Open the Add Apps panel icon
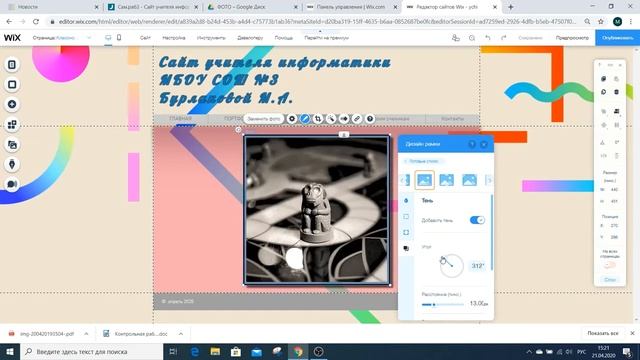640x360 pixels. click(x=12, y=124)
